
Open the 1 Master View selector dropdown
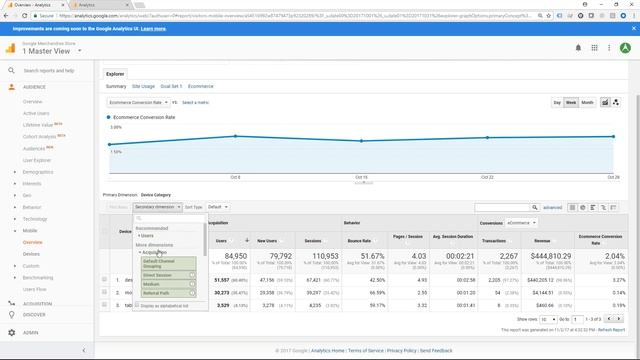click(x=52, y=51)
